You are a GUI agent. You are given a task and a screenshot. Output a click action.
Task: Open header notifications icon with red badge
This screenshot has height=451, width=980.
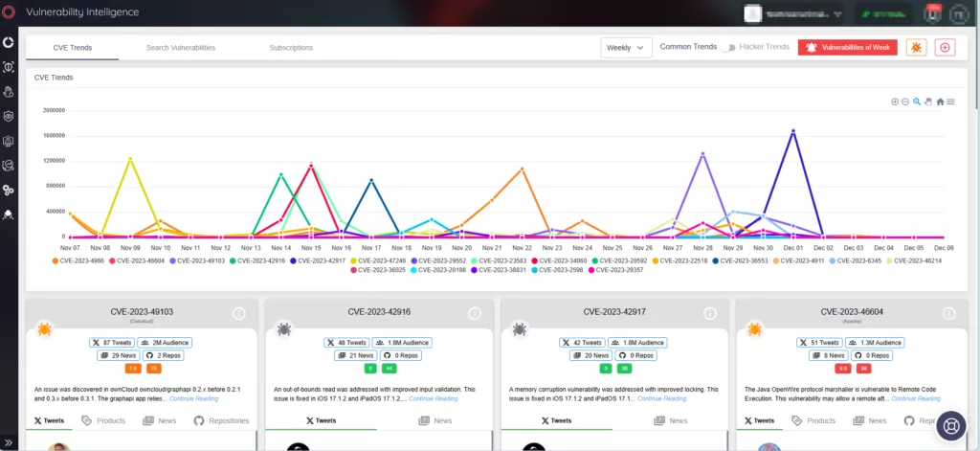933,13
